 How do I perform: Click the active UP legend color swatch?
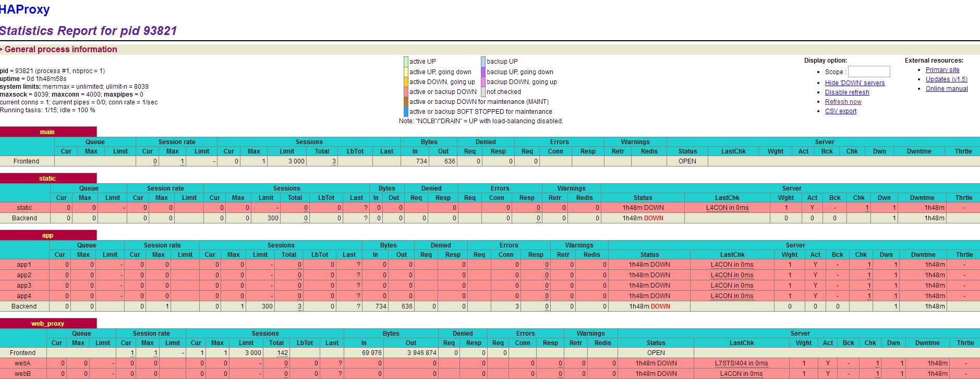click(406, 62)
